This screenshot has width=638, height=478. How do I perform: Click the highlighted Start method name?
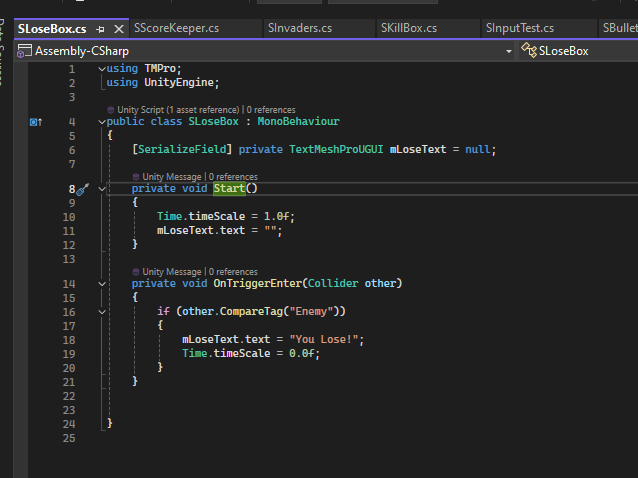[229, 188]
